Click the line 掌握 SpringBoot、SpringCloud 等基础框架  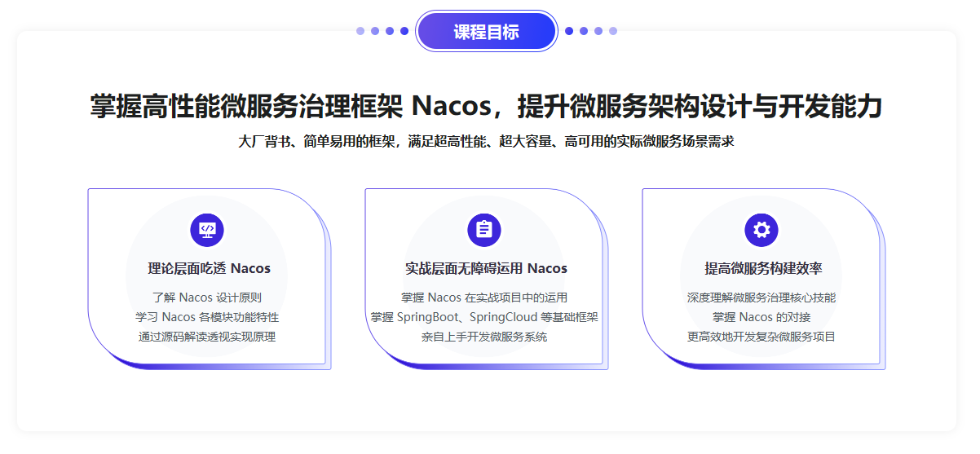tap(484, 317)
